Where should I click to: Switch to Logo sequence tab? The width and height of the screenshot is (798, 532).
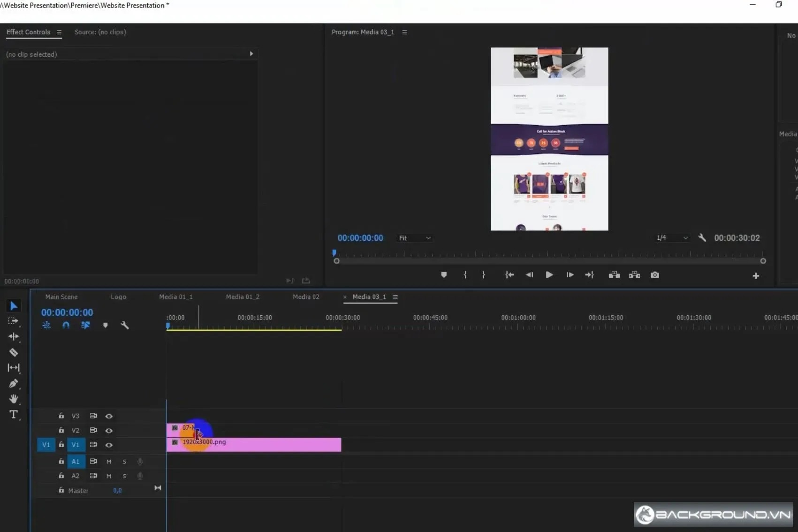point(118,297)
